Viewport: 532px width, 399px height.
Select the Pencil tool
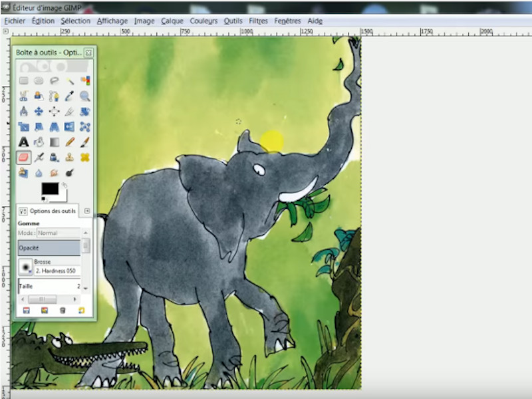click(70, 142)
